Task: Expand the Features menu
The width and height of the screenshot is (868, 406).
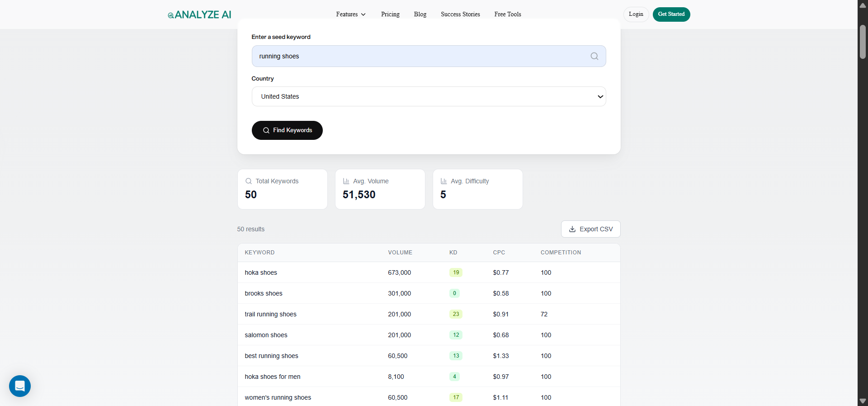Action: [x=351, y=14]
